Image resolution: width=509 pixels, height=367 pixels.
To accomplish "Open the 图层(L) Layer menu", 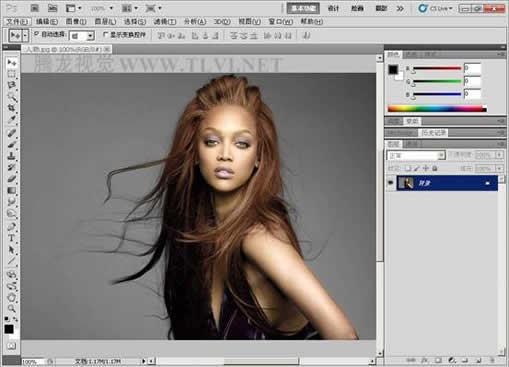I will (105, 22).
